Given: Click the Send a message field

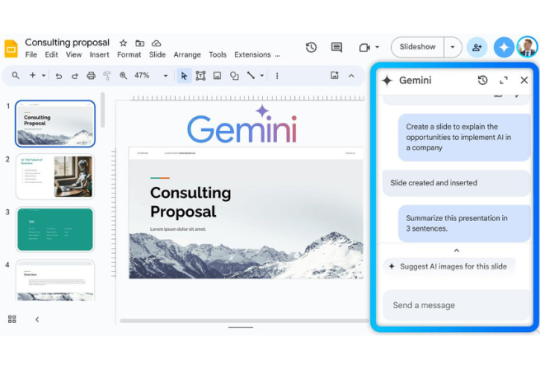Looking at the screenshot, I should coord(457,305).
